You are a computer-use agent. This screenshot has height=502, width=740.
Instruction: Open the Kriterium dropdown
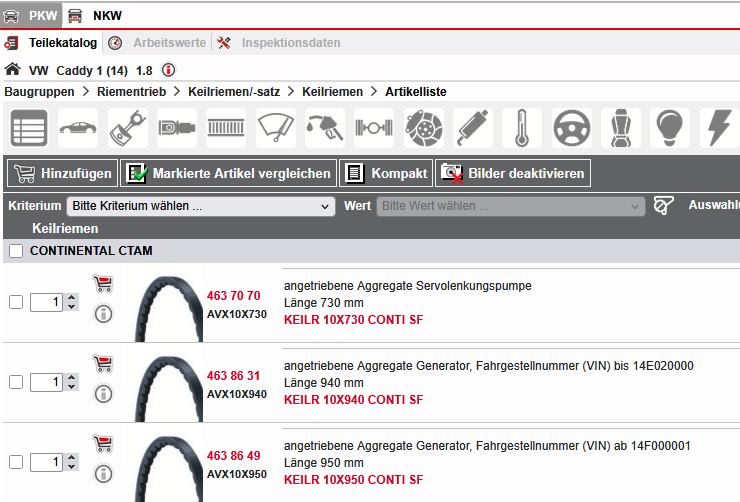tap(200, 206)
